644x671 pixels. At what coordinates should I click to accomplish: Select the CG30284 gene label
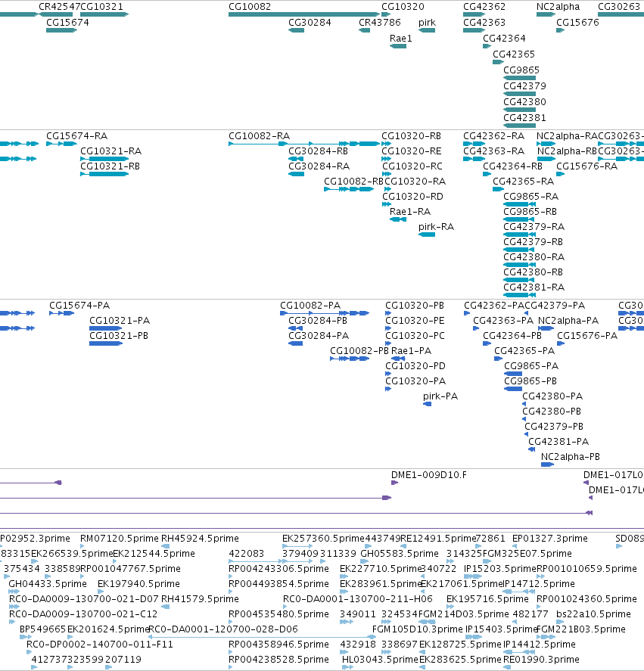tap(310, 23)
